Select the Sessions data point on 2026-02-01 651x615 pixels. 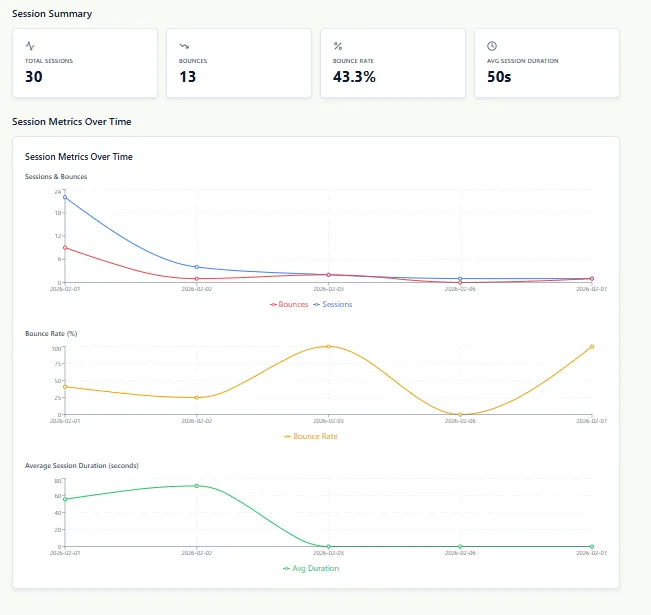65,197
